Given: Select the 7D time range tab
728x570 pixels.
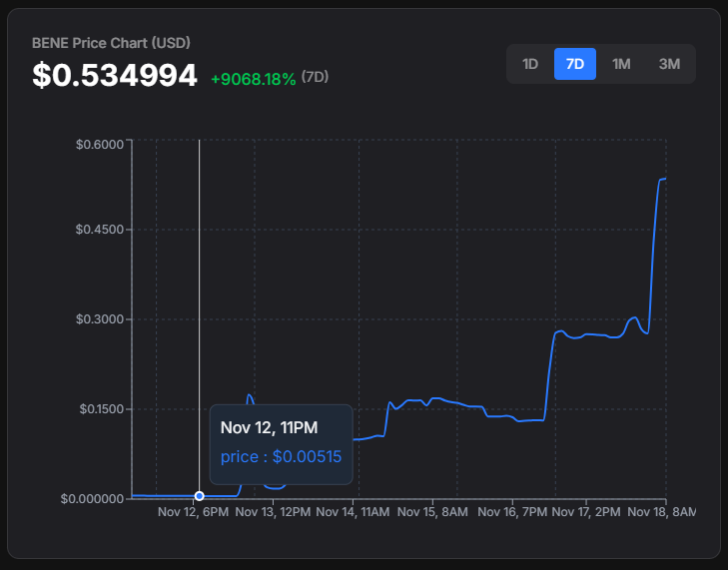Looking at the screenshot, I should click(x=575, y=64).
